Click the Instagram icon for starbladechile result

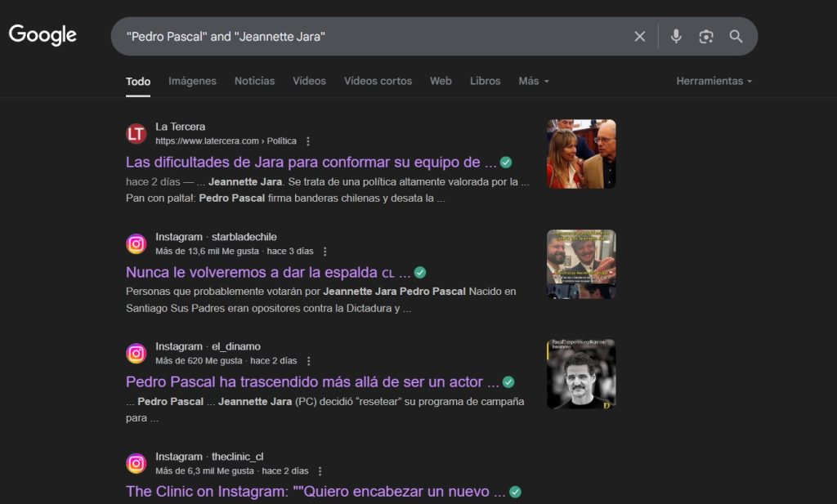tap(137, 243)
